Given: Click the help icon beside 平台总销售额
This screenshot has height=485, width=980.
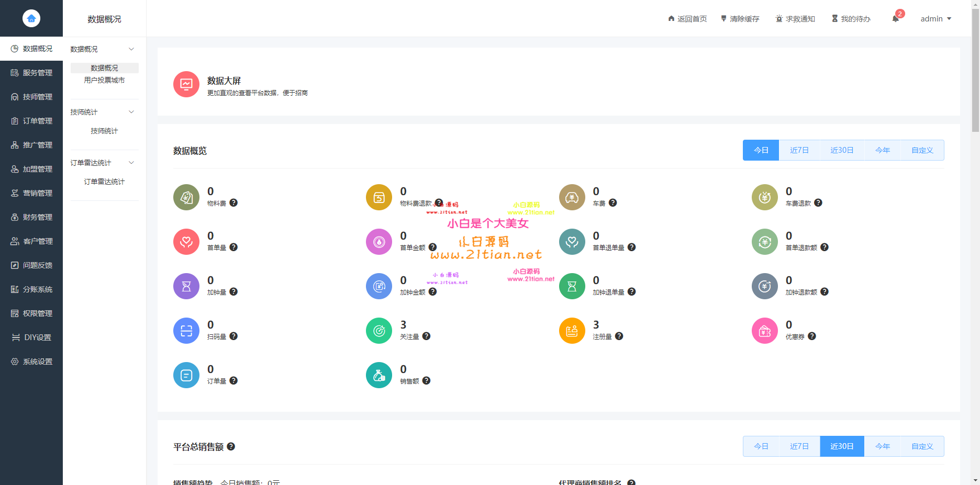Looking at the screenshot, I should tap(231, 447).
